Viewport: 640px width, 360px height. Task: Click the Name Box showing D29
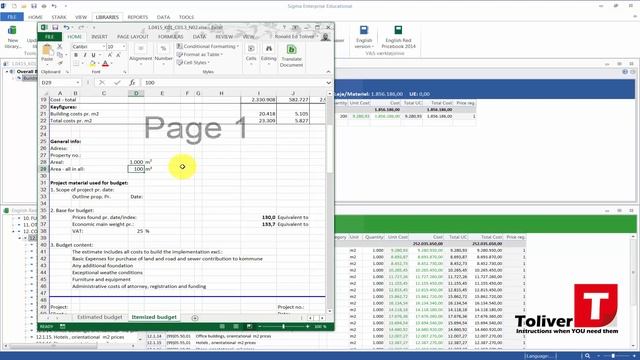(x=60, y=82)
